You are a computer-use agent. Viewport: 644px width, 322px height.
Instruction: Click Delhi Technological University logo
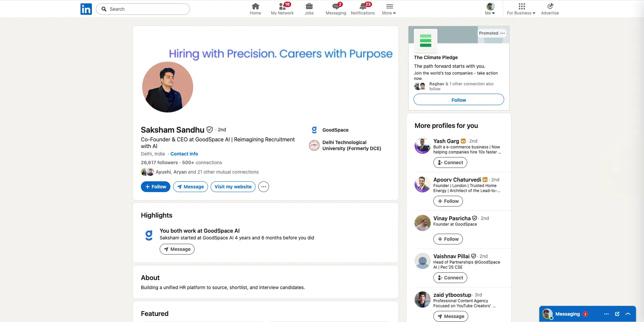click(x=314, y=145)
